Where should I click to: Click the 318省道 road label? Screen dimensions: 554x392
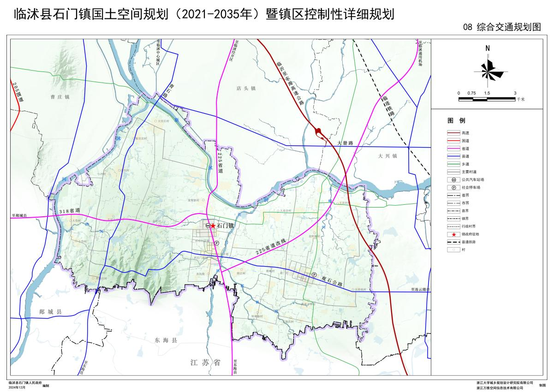point(70,211)
